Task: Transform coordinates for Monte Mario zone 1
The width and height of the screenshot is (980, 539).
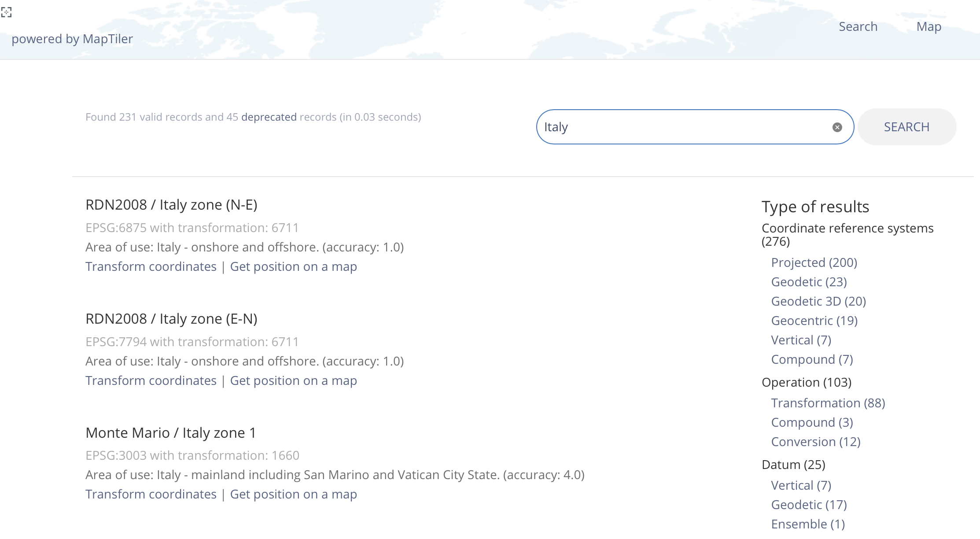Action: pos(151,495)
